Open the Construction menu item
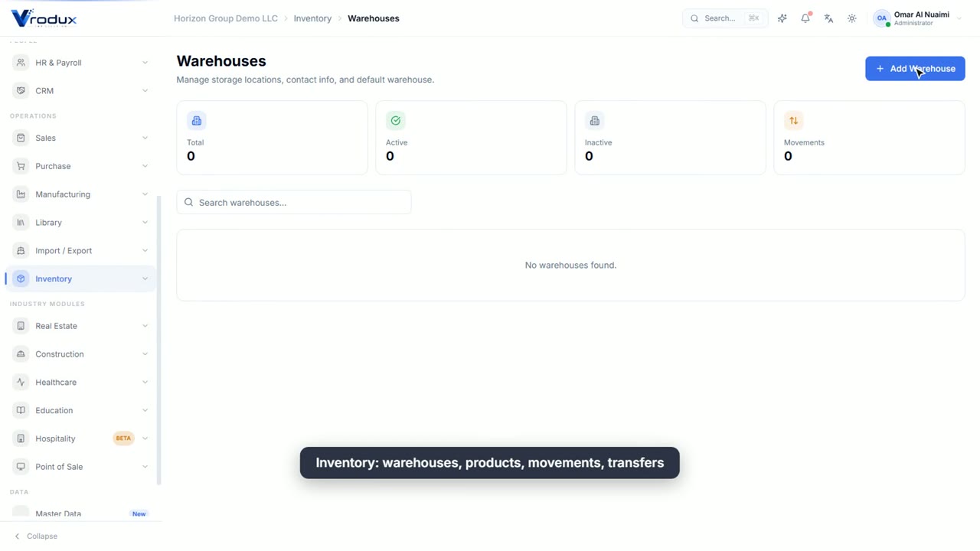This screenshot has height=551, width=980. 81,354
